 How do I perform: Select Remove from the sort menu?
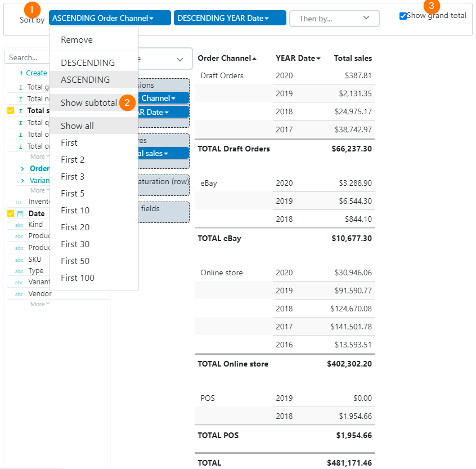click(77, 40)
